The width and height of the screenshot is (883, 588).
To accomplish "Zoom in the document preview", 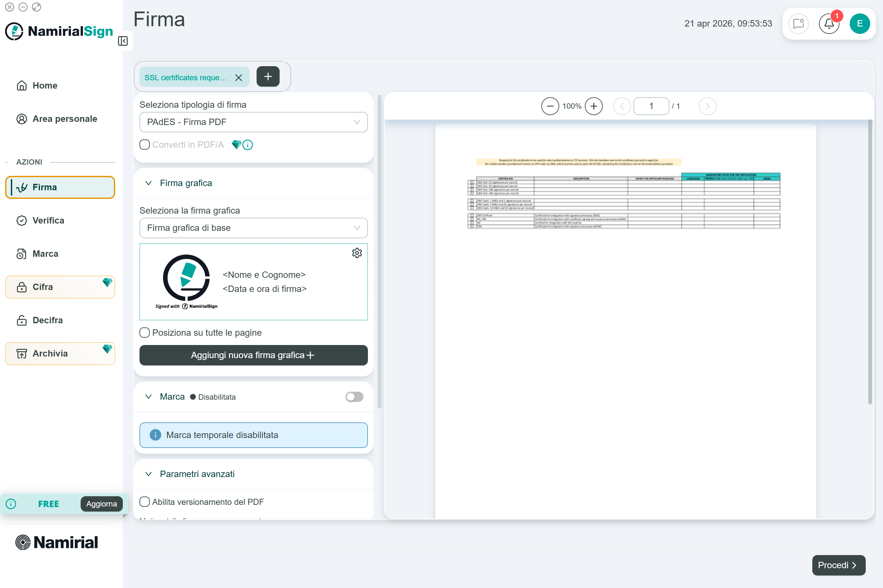I will pyautogui.click(x=593, y=106).
